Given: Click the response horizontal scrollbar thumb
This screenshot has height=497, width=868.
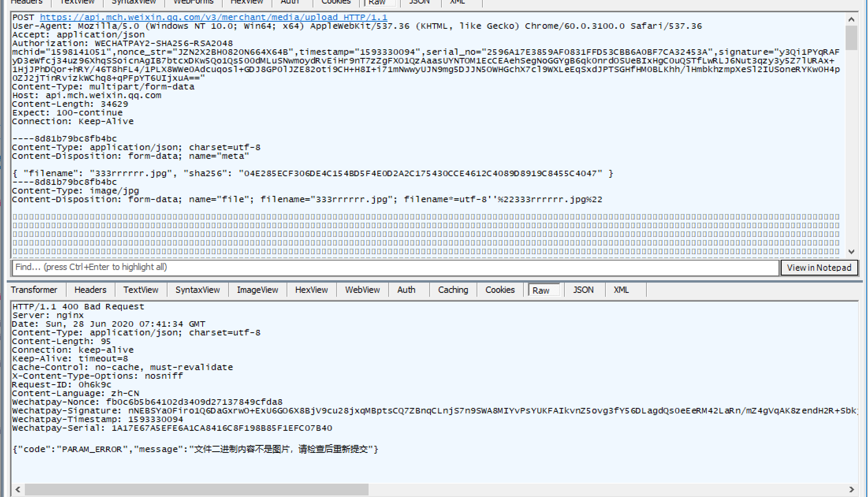Looking at the screenshot, I should pos(196,489).
